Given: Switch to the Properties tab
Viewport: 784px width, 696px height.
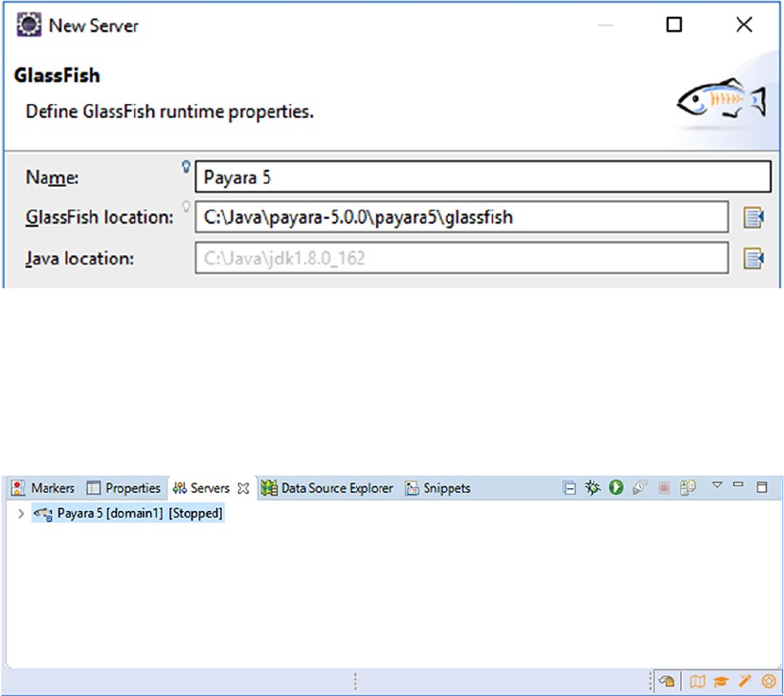Looking at the screenshot, I should pos(124,488).
